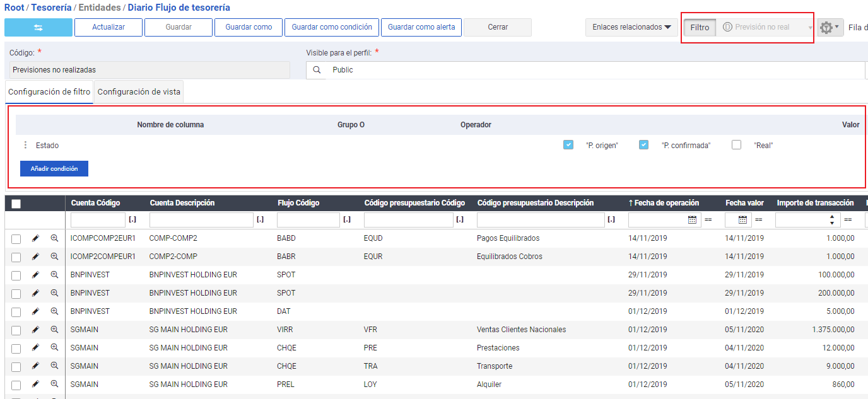This screenshot has width=868, height=399.
Task: Uncheck the "P. confirmada" checkbox
Action: pyautogui.click(x=643, y=145)
